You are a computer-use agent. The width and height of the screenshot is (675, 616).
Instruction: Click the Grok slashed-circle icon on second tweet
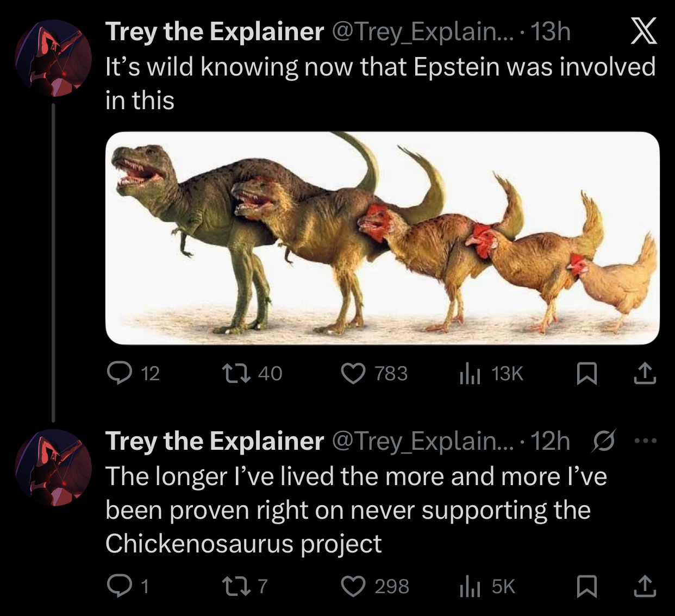[604, 441]
